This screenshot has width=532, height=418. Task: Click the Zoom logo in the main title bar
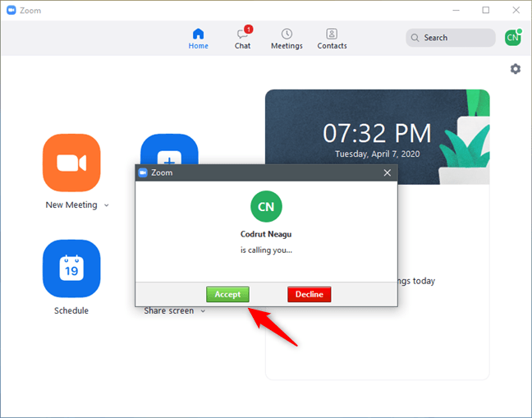tap(11, 10)
